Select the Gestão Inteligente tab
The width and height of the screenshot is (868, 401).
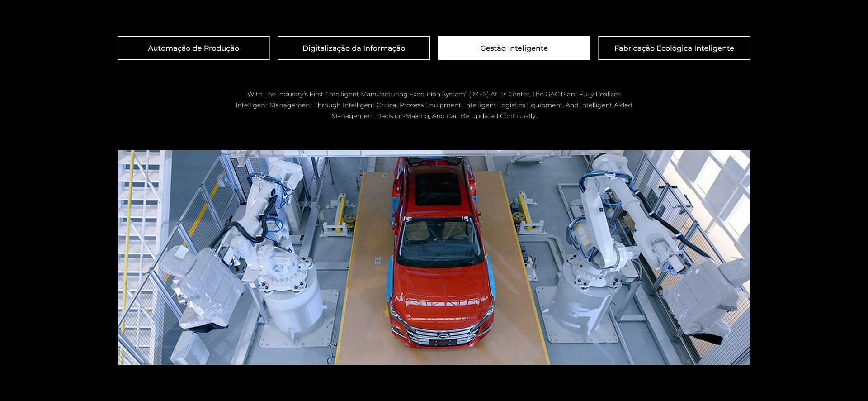(x=514, y=48)
